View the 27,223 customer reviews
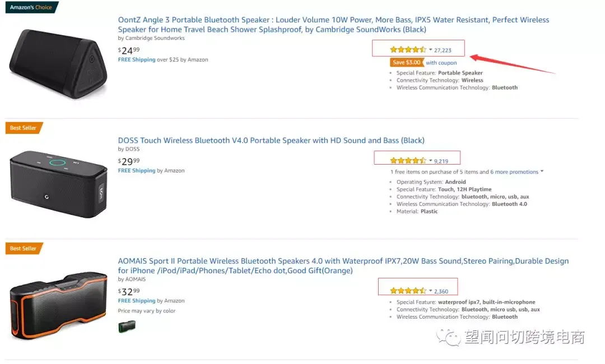This screenshot has width=605, height=364. coord(443,50)
